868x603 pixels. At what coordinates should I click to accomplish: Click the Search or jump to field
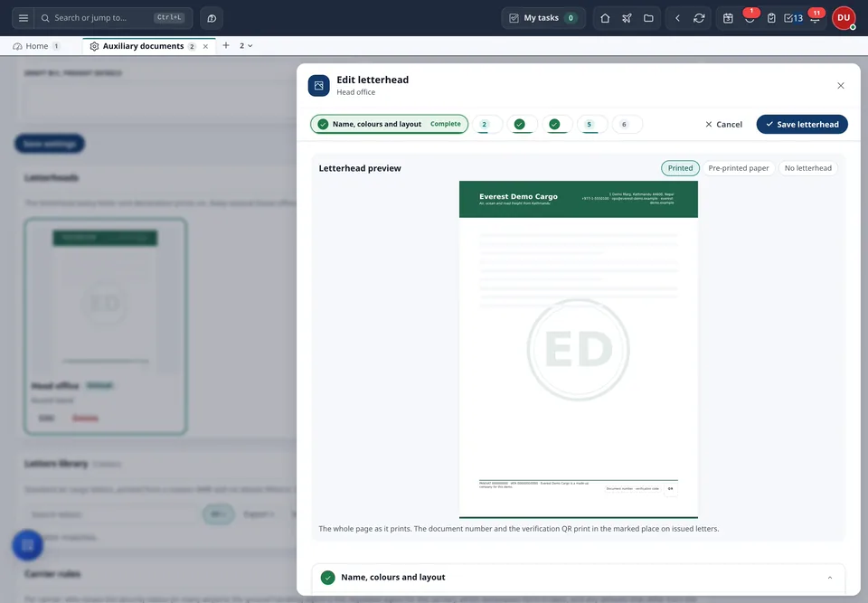tap(114, 18)
